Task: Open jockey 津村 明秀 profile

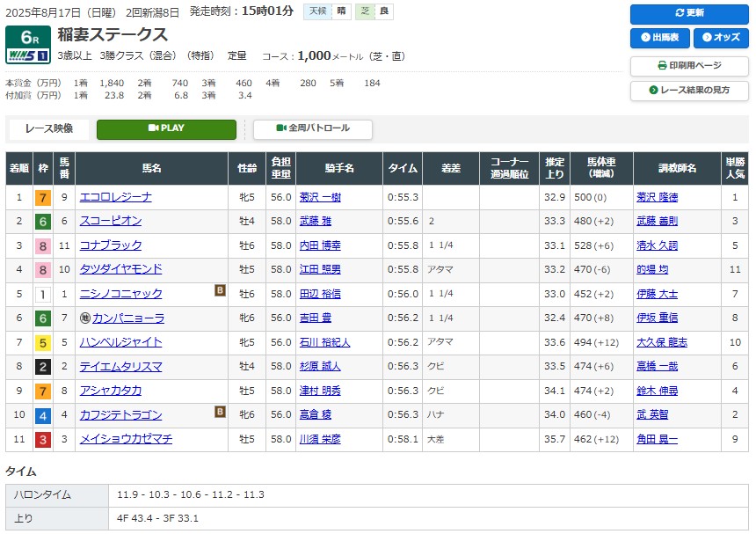Action: (x=320, y=391)
